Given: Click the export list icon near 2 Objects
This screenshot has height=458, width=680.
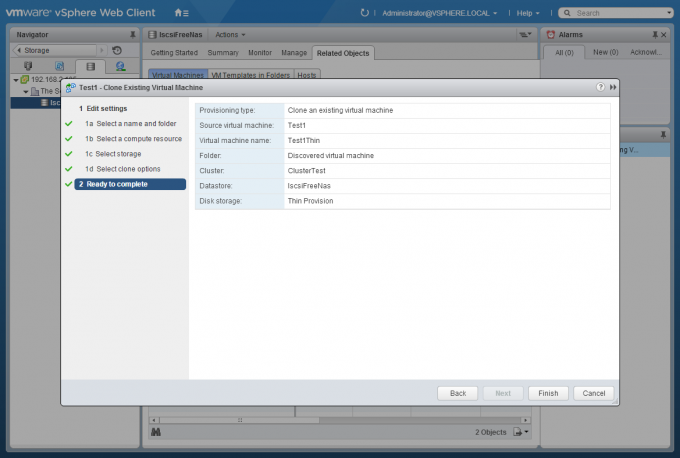Looking at the screenshot, I should point(518,432).
